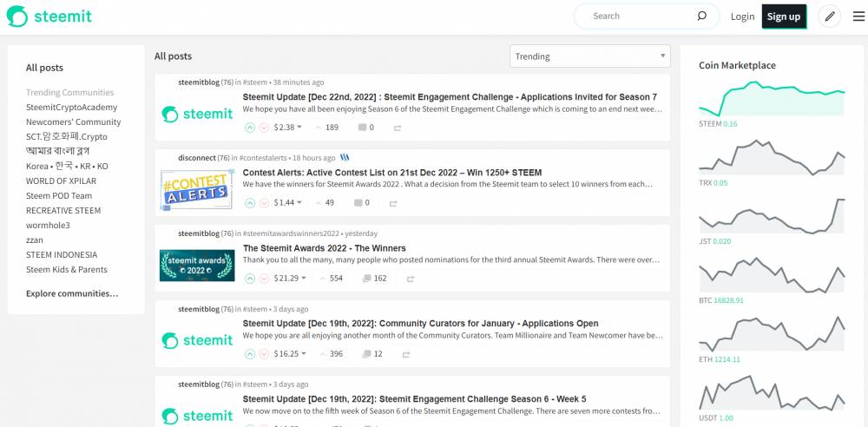Click the BTC price chart
Viewport: 868px width, 427px height.
(772, 275)
